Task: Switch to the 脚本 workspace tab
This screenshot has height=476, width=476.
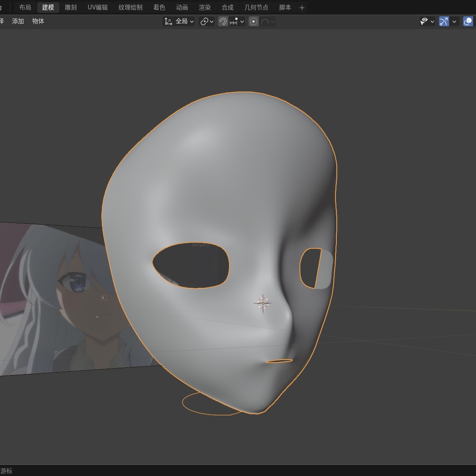Action: tap(285, 8)
